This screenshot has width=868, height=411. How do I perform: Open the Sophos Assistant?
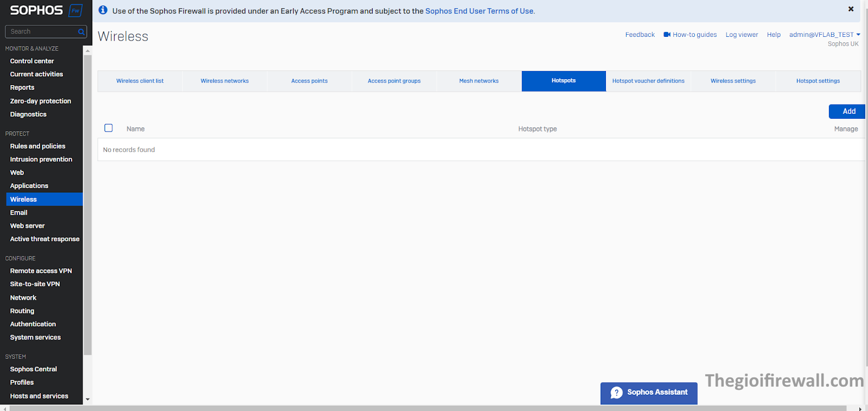[649, 393]
